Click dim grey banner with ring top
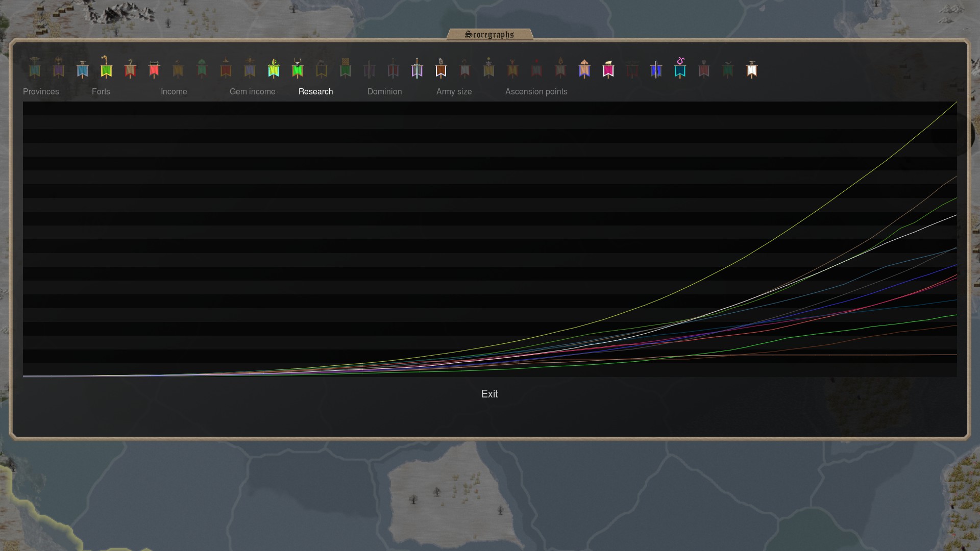The width and height of the screenshot is (980, 551). 465,68
